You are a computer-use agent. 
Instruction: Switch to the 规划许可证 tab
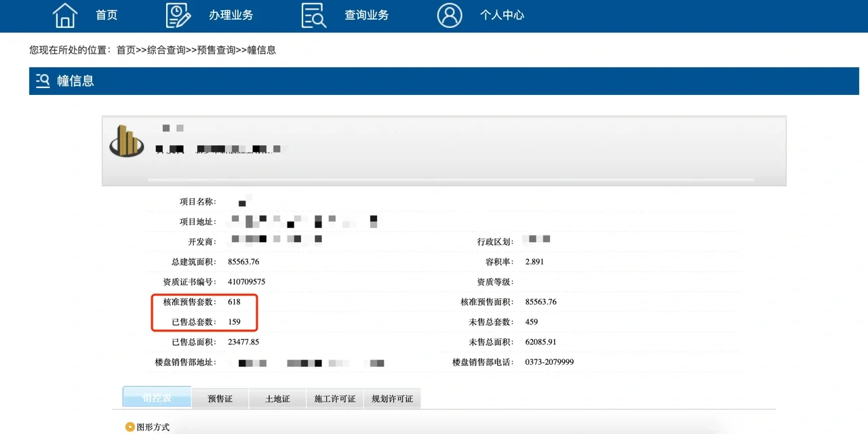pos(393,399)
